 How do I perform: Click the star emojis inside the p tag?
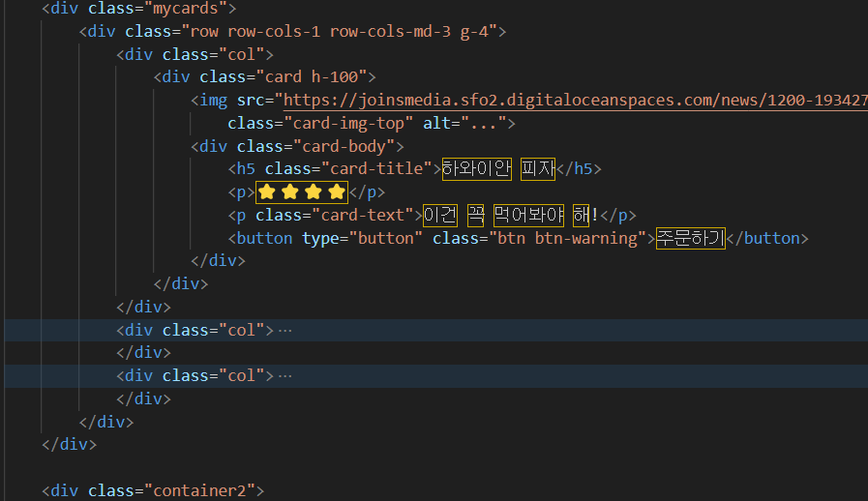[302, 192]
